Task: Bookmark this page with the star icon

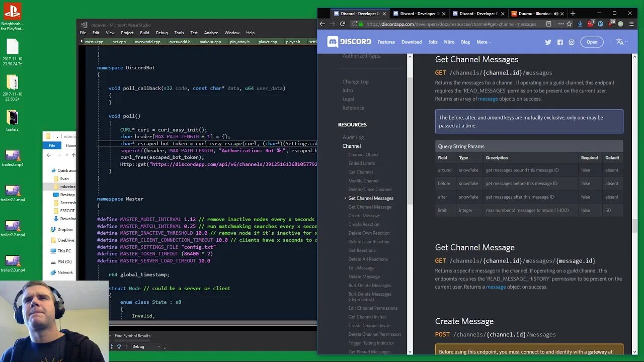Action: 569,24
